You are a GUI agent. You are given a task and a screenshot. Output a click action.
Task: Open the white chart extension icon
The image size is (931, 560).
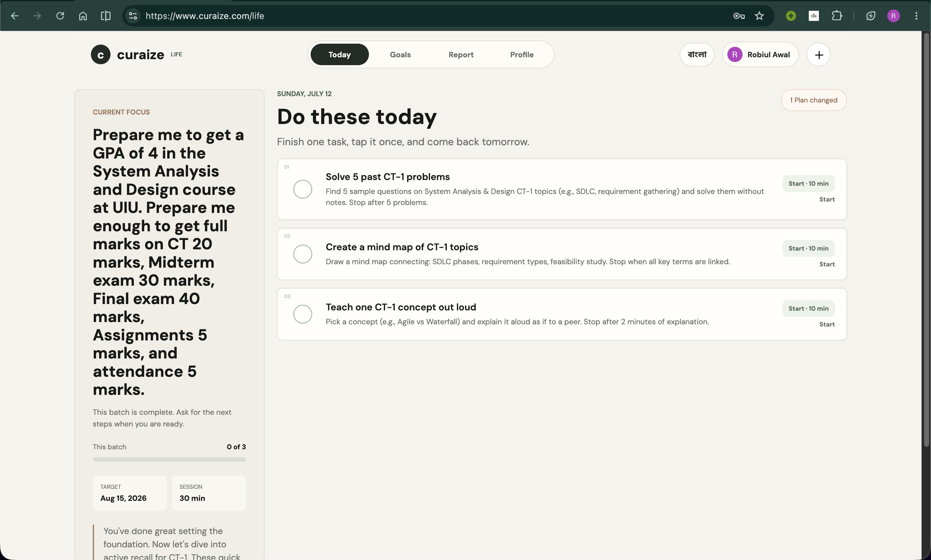[x=814, y=16]
